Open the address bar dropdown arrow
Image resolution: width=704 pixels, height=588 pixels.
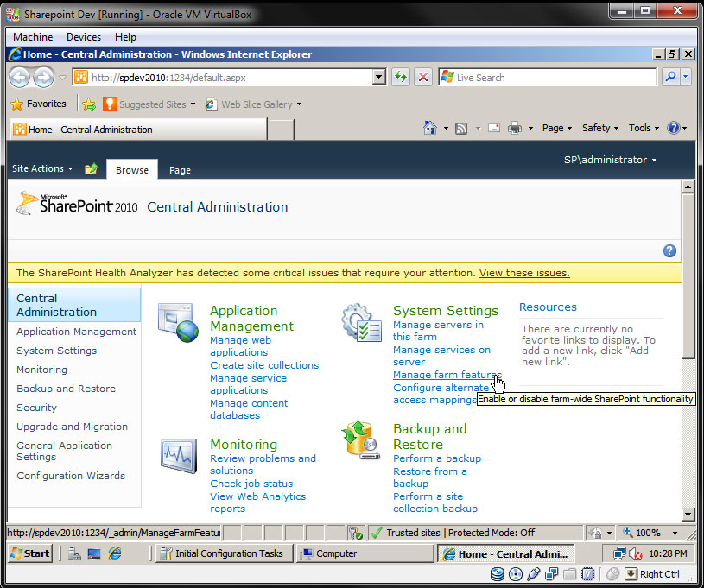(379, 77)
